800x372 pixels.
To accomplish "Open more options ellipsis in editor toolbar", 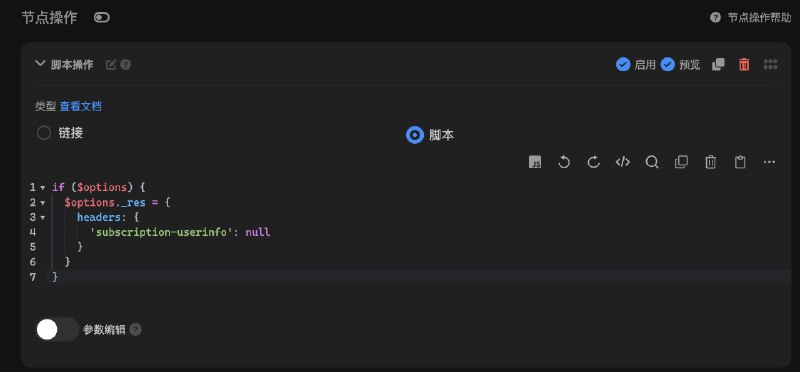I will point(769,162).
